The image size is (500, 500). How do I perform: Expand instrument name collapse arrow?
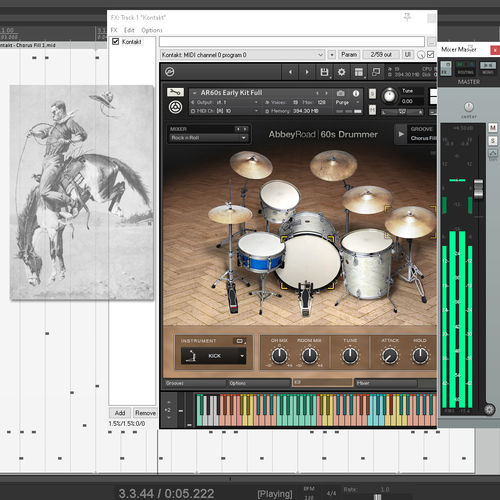[195, 93]
